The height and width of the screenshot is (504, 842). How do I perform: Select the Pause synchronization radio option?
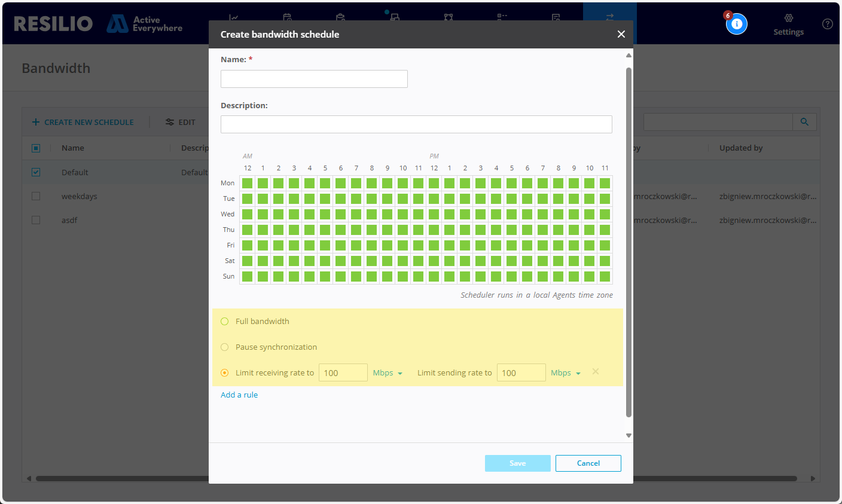(x=225, y=347)
